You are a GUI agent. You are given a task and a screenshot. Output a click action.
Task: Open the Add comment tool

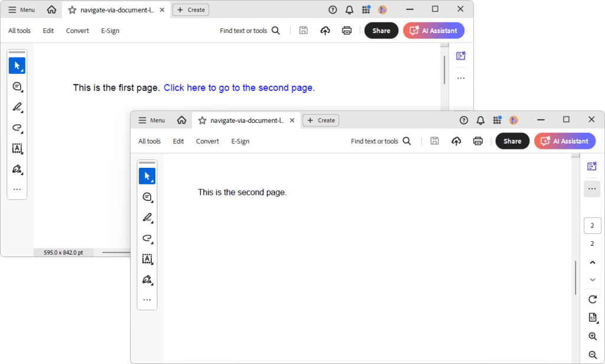(x=147, y=197)
